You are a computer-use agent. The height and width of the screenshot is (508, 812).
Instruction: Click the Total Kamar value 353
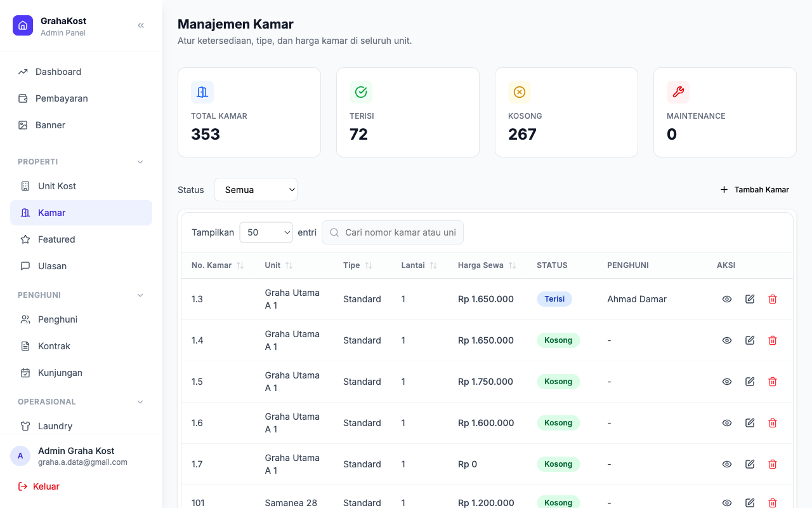tap(206, 134)
